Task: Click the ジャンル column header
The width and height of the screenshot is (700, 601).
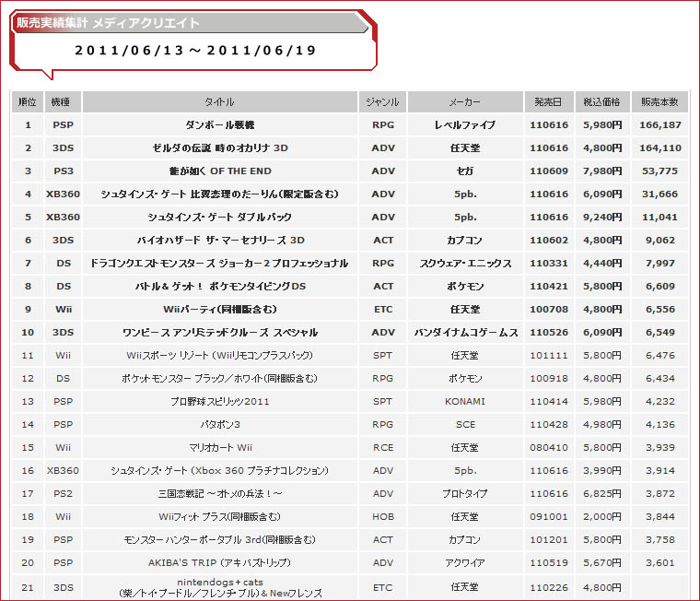Action: point(382,102)
